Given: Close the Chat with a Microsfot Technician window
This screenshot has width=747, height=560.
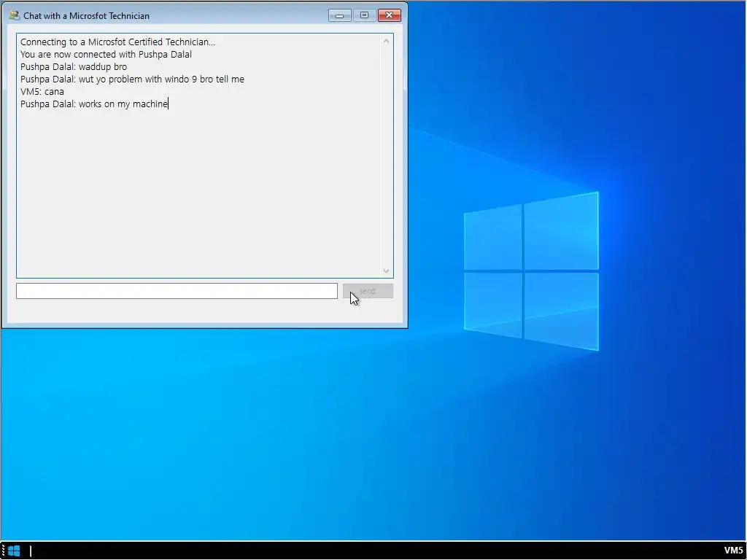Looking at the screenshot, I should [x=390, y=15].
